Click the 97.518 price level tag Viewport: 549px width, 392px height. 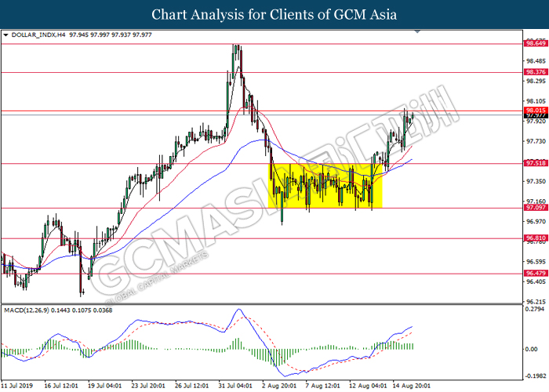pyautogui.click(x=536, y=163)
